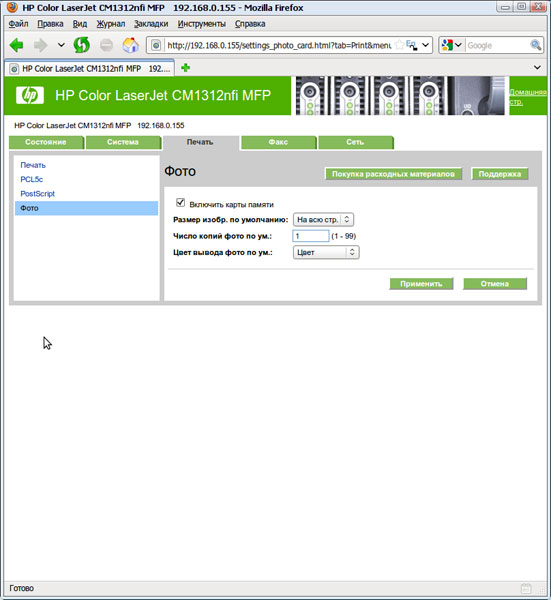Open the address bar history dropdown

click(x=425, y=45)
